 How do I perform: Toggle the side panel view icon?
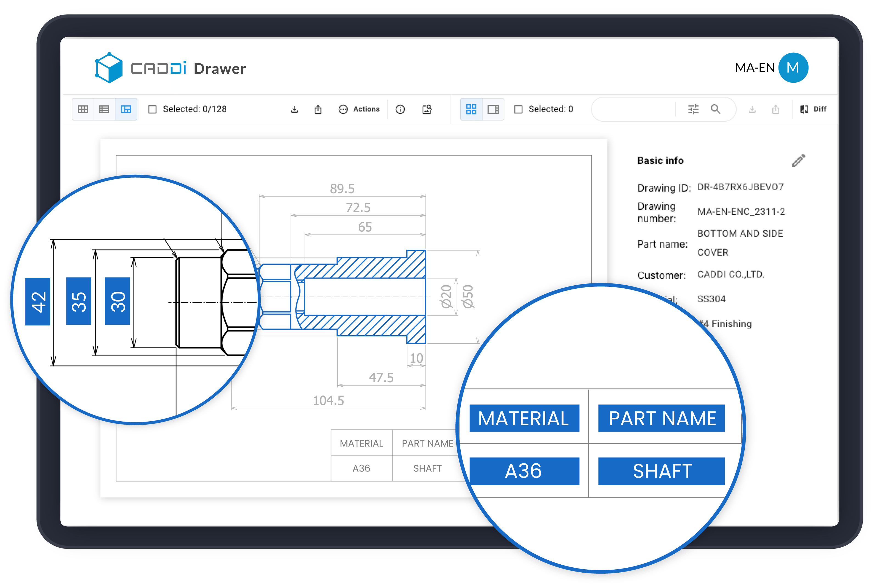(493, 109)
